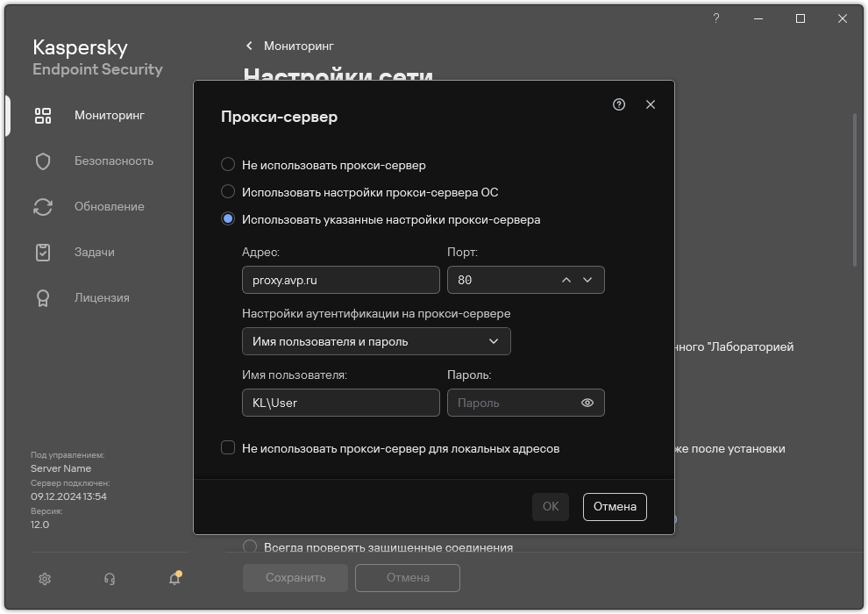The image size is (868, 614).
Task: Open the Имя пользователя и пароль dropdown
Action: coord(376,341)
